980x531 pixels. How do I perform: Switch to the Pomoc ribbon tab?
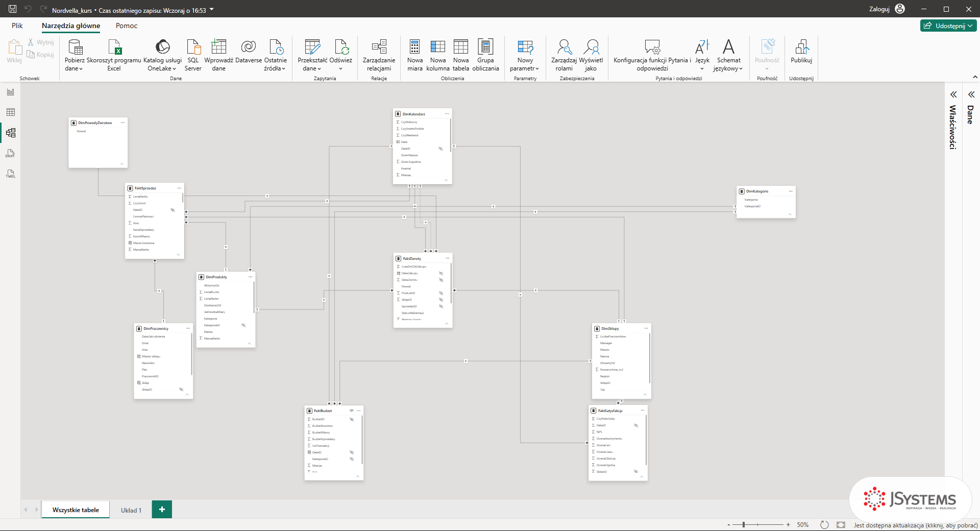[x=127, y=26]
